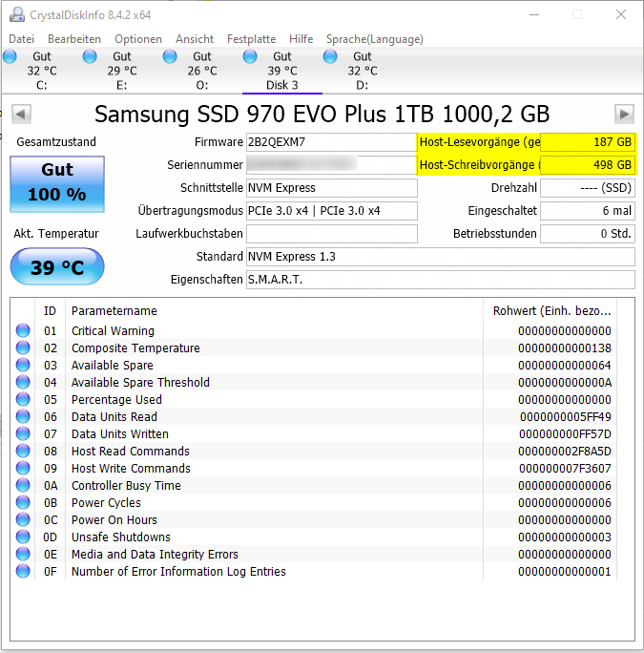Select the Composite Temperature parameter name
The width and height of the screenshot is (644, 653).
pos(135,348)
